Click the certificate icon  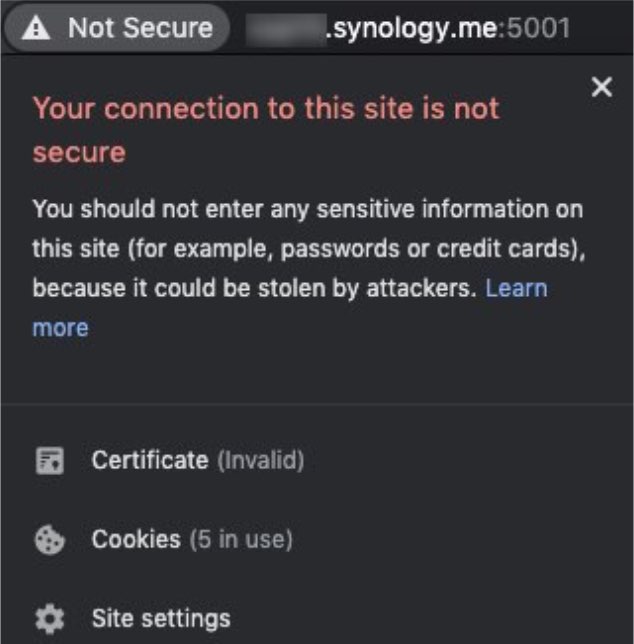[49, 461]
